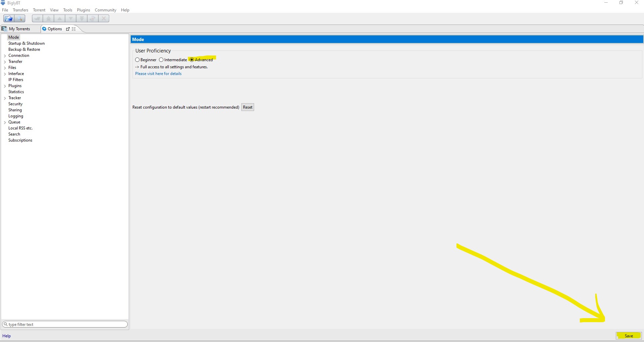Screen dimensions: 644x342
Task: Select Sharing in options tree
Action: coord(15,110)
